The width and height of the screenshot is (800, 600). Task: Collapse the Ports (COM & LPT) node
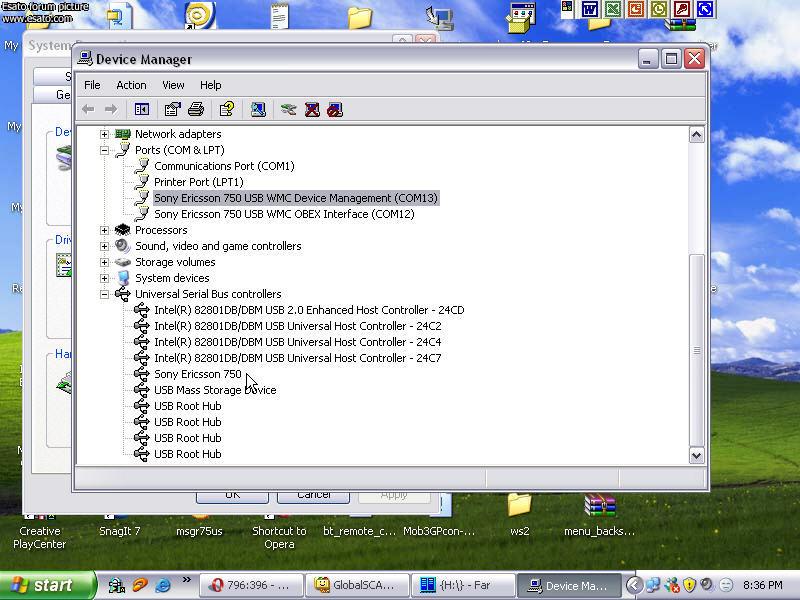(104, 150)
